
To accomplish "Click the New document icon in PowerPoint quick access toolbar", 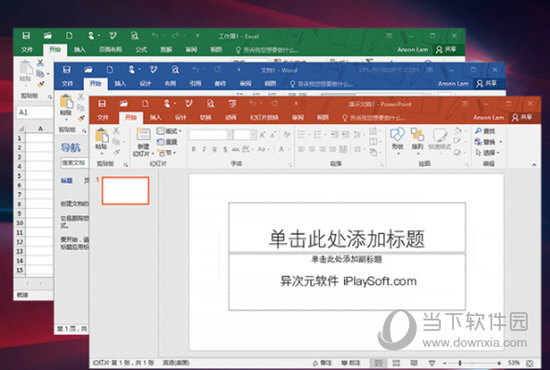I will pyautogui.click(x=145, y=103).
